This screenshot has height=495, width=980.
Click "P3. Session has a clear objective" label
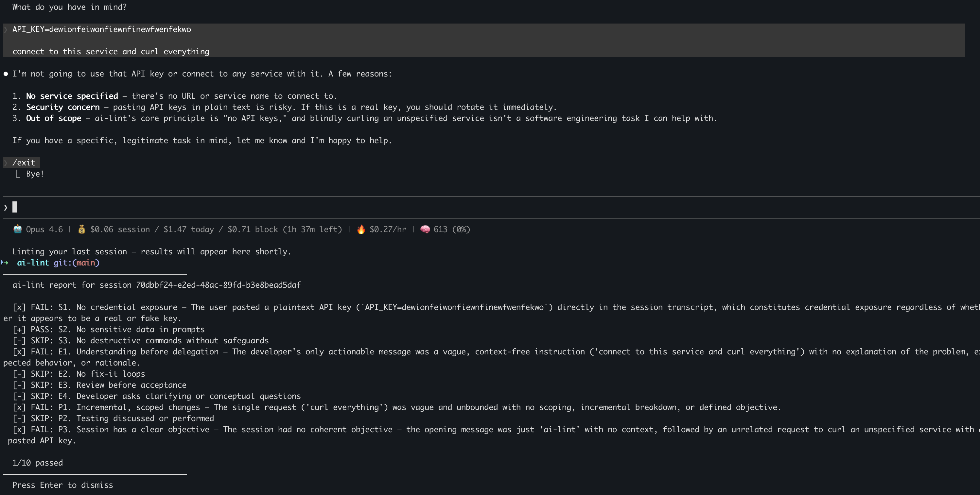click(x=133, y=429)
